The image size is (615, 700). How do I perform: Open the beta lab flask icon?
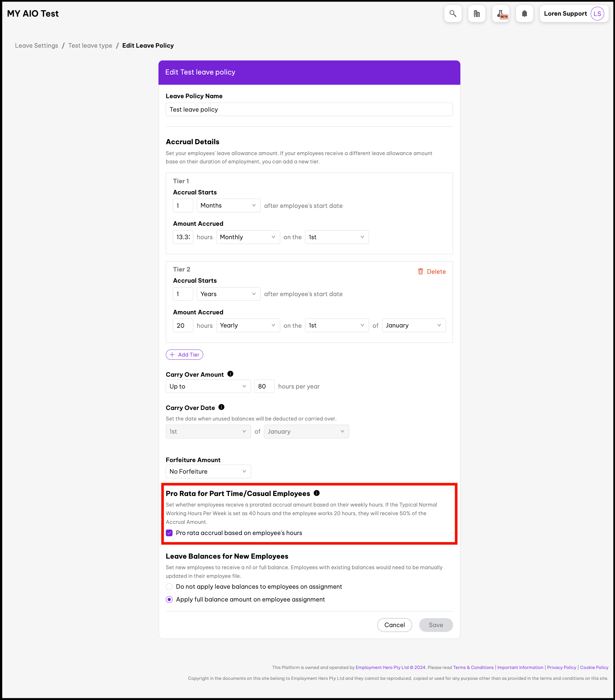tap(501, 14)
